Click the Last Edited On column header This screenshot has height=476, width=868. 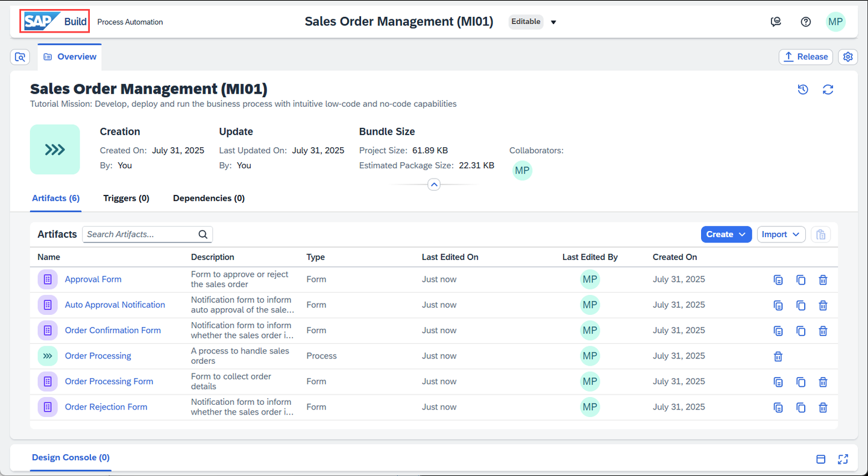point(450,257)
